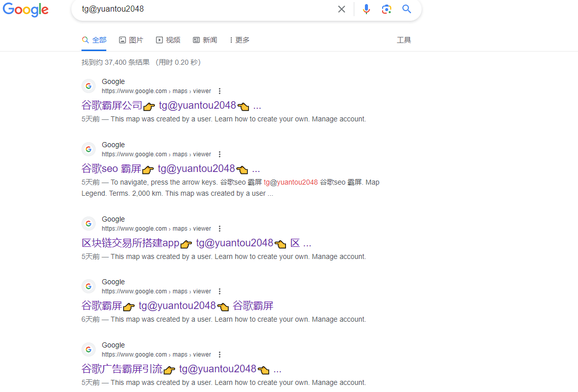Open the 区块链交易所搭建app result link

pos(196,243)
